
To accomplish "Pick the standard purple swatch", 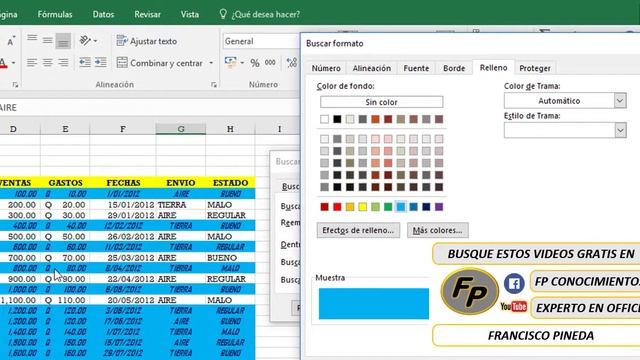I will tap(439, 207).
